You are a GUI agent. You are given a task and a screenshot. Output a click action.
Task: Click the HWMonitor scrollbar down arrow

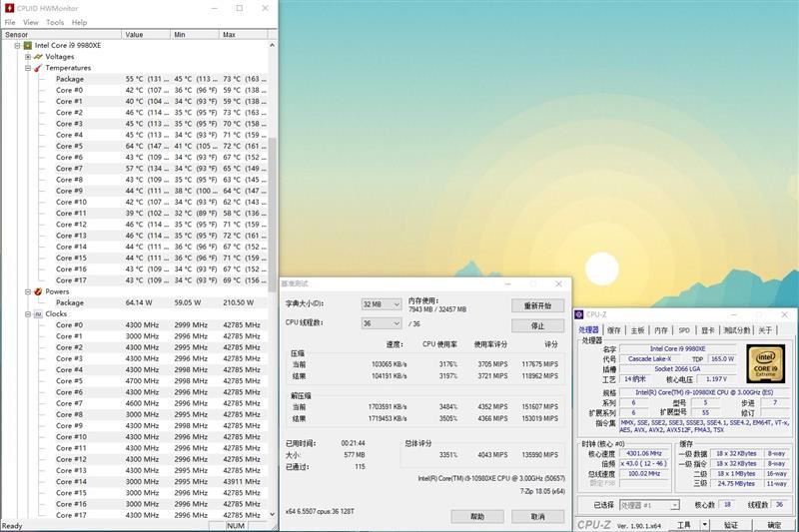[272, 514]
